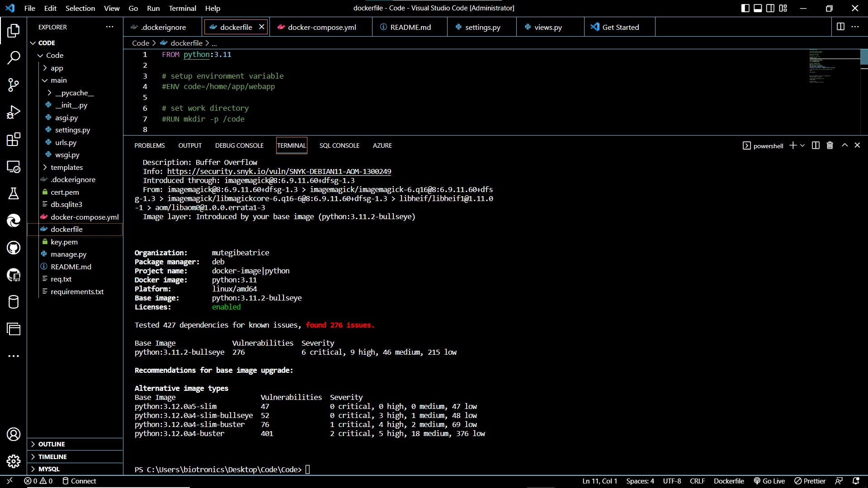Open the Testing flask view
Viewport: 868px width, 488px height.
(x=14, y=193)
